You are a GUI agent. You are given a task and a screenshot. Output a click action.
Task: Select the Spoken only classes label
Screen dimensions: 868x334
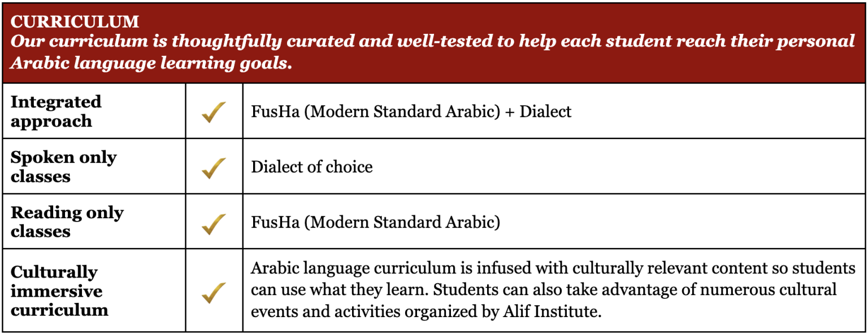pyautogui.click(x=63, y=167)
